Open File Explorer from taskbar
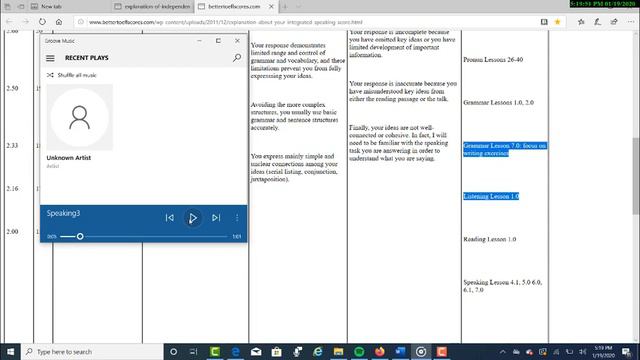The height and width of the screenshot is (360, 640). 338,351
